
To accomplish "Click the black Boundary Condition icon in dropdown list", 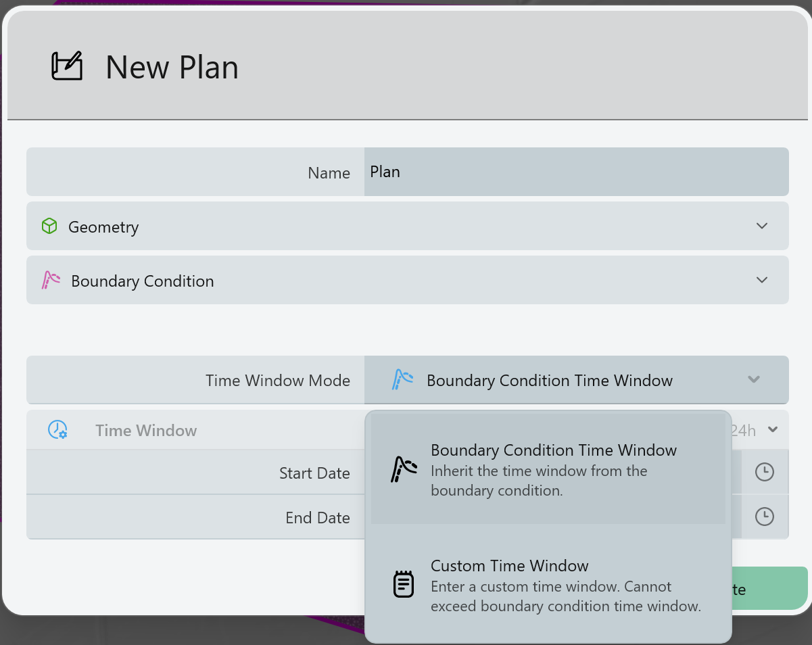I will click(x=404, y=469).
